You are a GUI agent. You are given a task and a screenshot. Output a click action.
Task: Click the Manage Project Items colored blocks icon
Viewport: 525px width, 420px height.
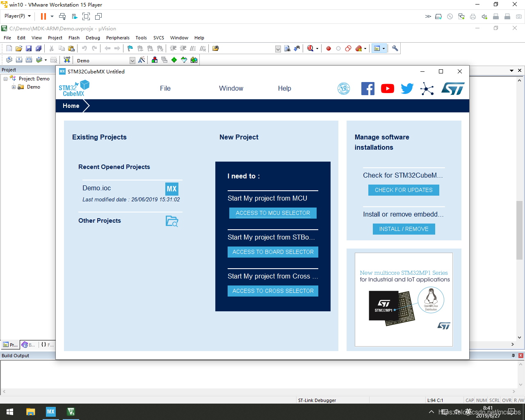pyautogui.click(x=155, y=60)
